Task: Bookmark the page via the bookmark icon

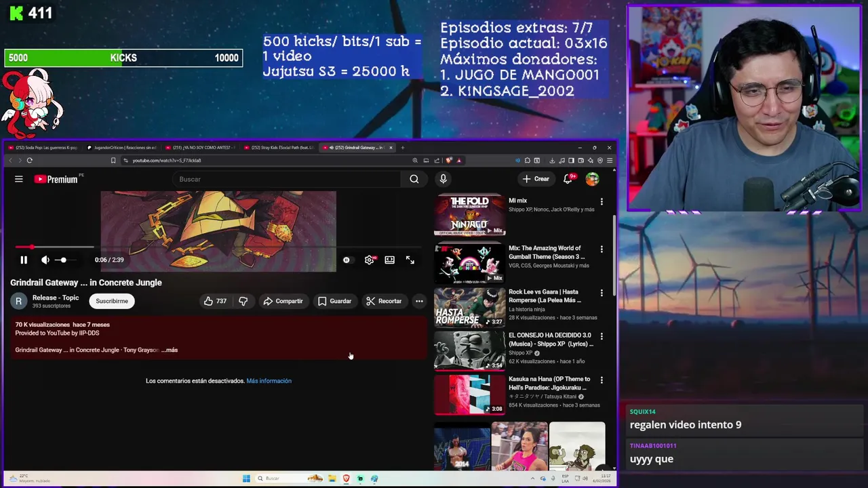Action: coord(113,161)
